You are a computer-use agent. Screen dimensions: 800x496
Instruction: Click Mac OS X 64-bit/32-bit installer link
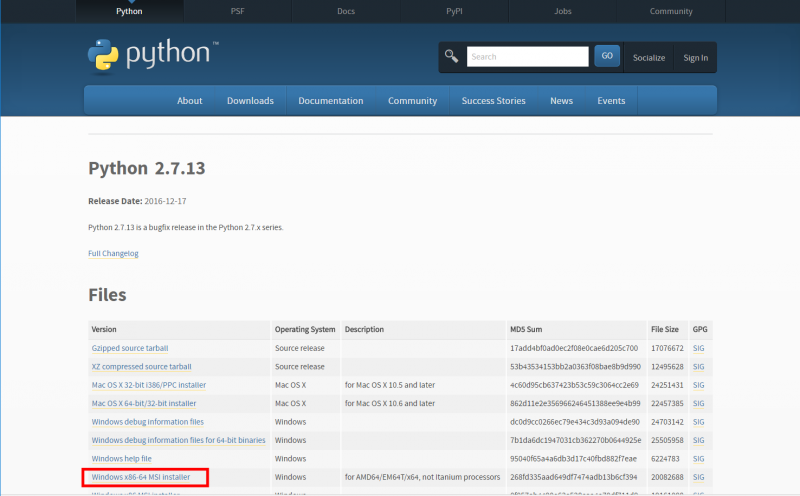[x=144, y=403]
